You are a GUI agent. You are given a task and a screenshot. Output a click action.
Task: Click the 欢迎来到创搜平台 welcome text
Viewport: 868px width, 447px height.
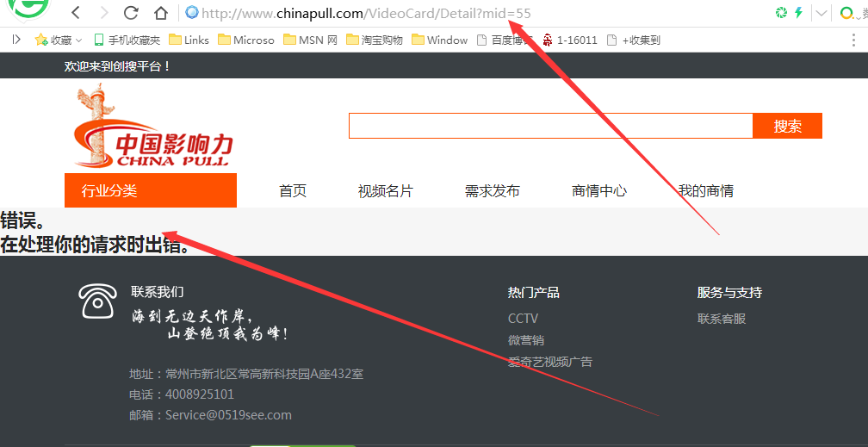tap(117, 66)
